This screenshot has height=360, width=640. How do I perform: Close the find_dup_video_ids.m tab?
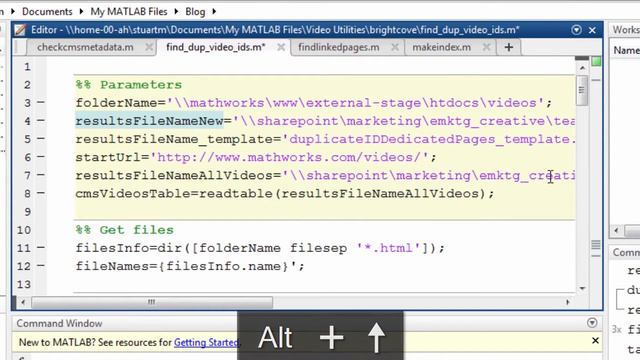click(x=281, y=47)
